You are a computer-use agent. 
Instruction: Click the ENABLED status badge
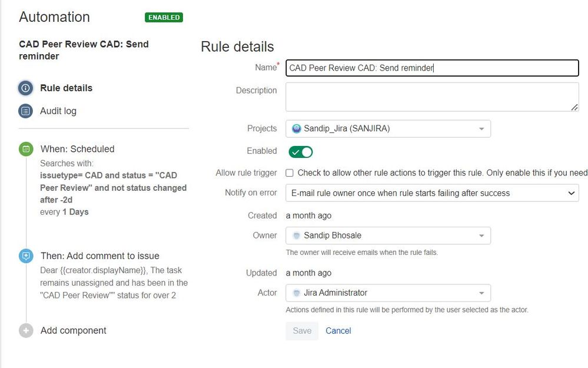[164, 18]
